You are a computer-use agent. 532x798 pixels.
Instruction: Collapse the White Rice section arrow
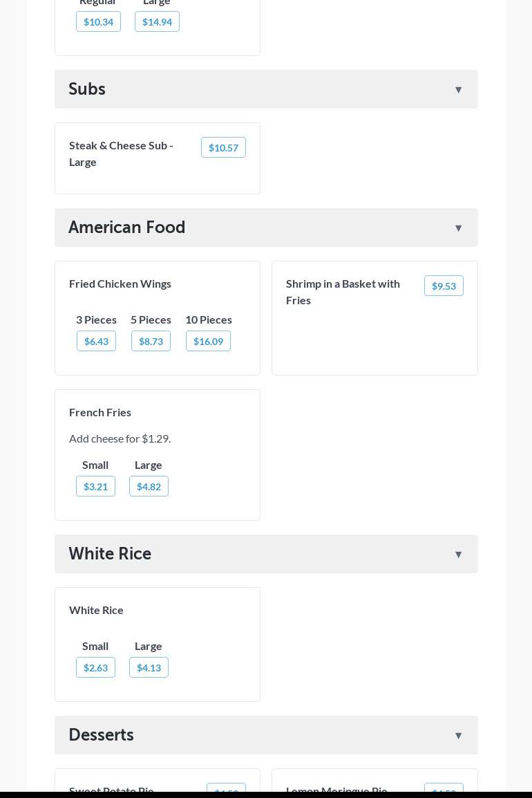(x=458, y=555)
